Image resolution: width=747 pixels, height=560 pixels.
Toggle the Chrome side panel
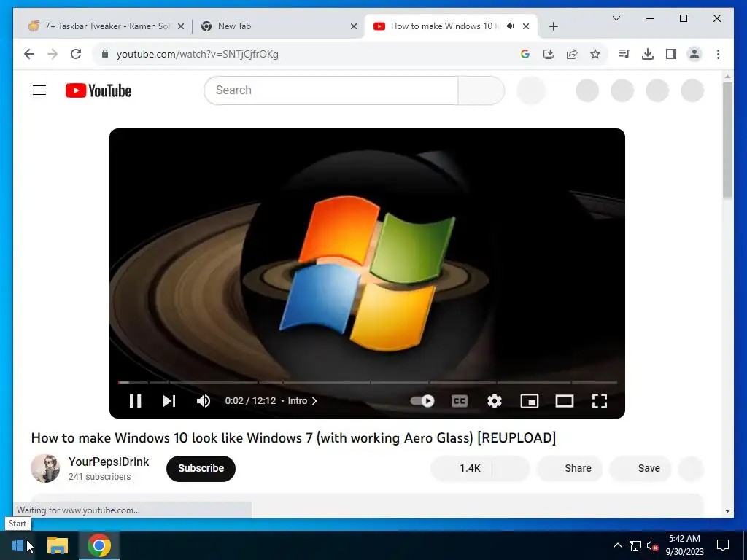[671, 54]
